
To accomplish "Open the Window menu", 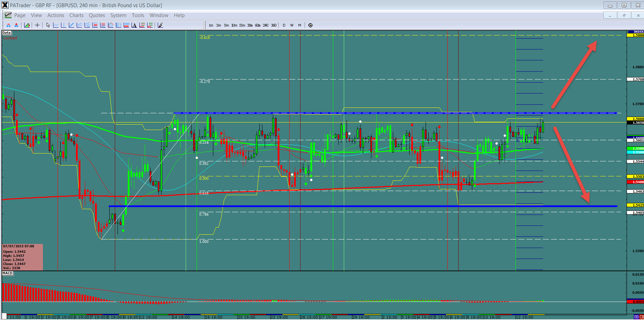I will (x=159, y=15).
